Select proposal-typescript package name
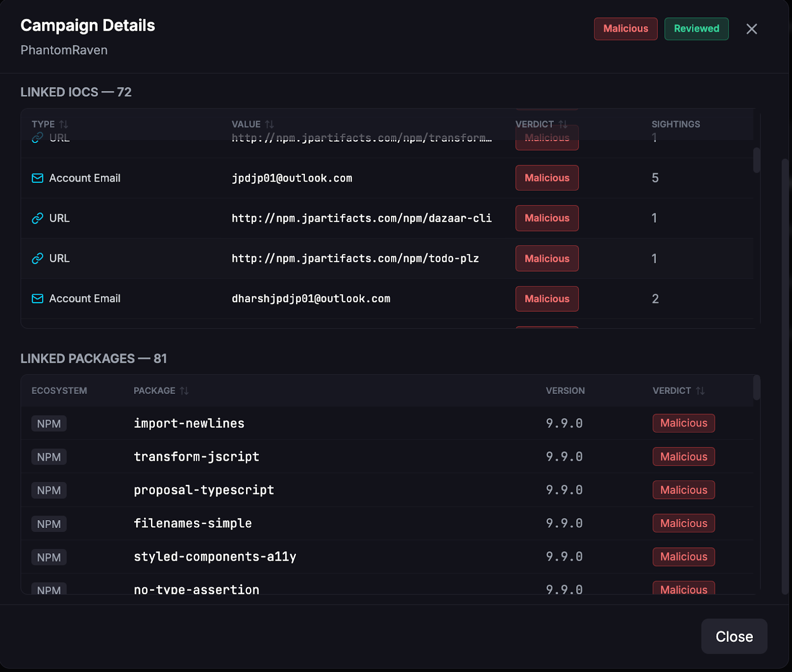Screen dimensions: 792x672 [x=204, y=490]
